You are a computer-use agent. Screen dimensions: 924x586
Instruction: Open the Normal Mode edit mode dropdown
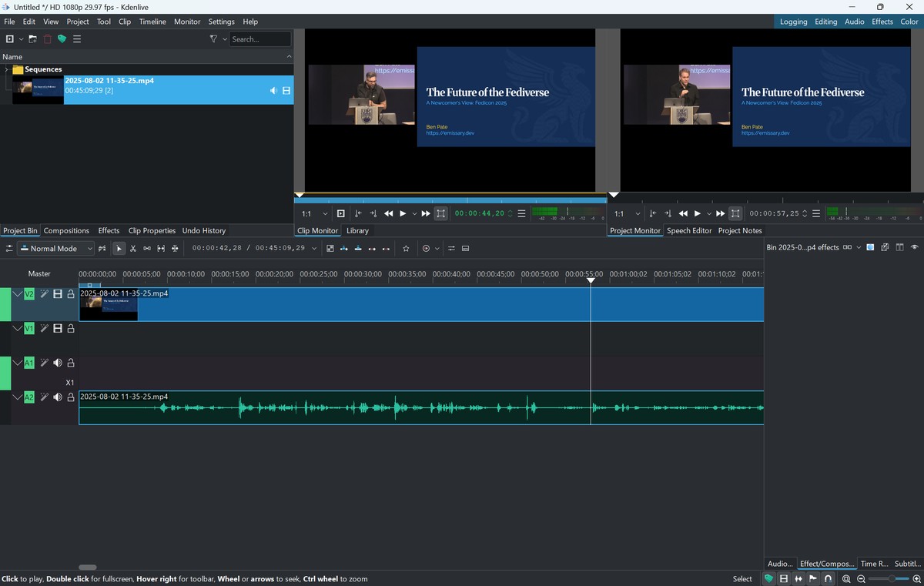click(56, 249)
